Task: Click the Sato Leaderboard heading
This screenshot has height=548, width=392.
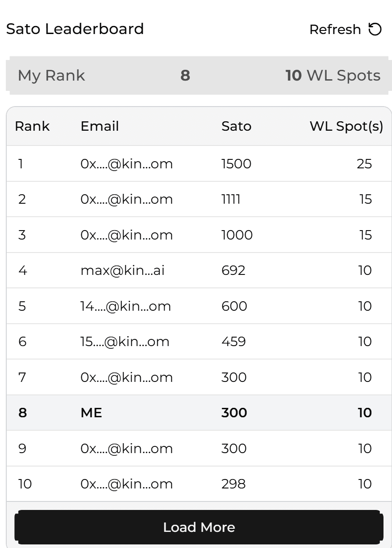Action: click(x=75, y=29)
